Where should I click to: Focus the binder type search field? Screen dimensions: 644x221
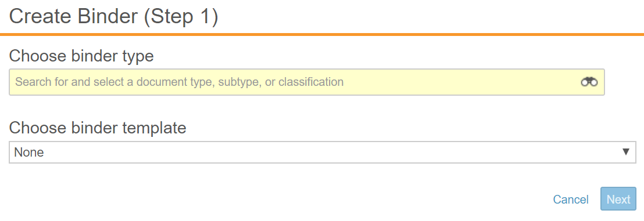pos(307,82)
